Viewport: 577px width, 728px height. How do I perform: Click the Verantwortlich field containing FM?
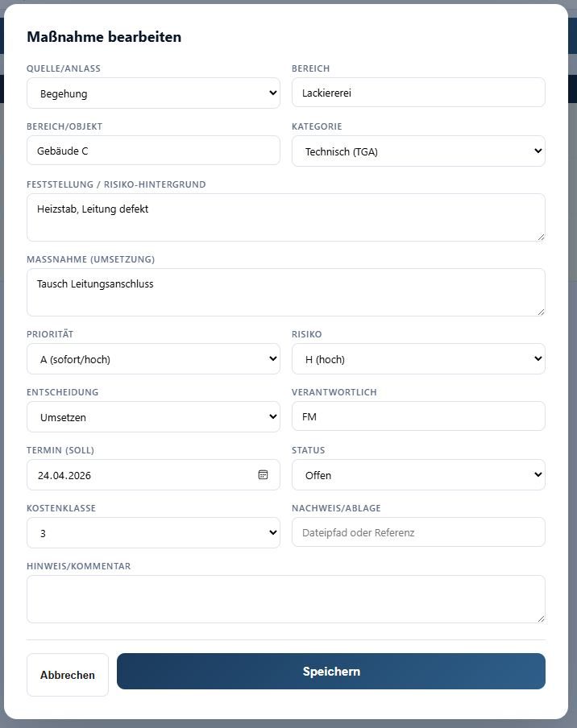tap(418, 416)
